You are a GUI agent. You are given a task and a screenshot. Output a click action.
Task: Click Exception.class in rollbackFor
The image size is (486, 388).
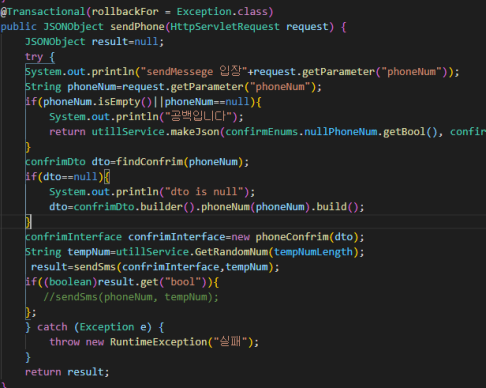coord(222,12)
